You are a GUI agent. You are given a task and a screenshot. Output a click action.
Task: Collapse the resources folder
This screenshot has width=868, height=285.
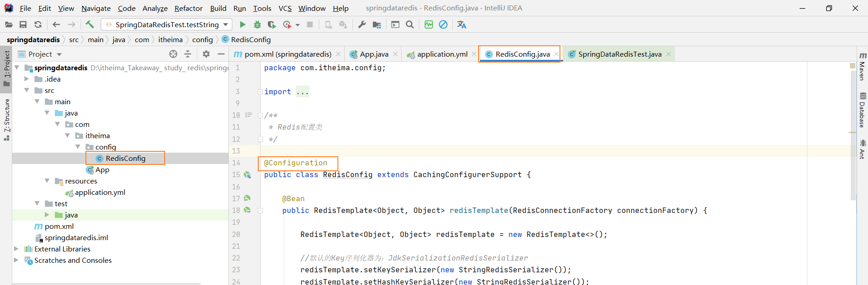[x=47, y=181]
